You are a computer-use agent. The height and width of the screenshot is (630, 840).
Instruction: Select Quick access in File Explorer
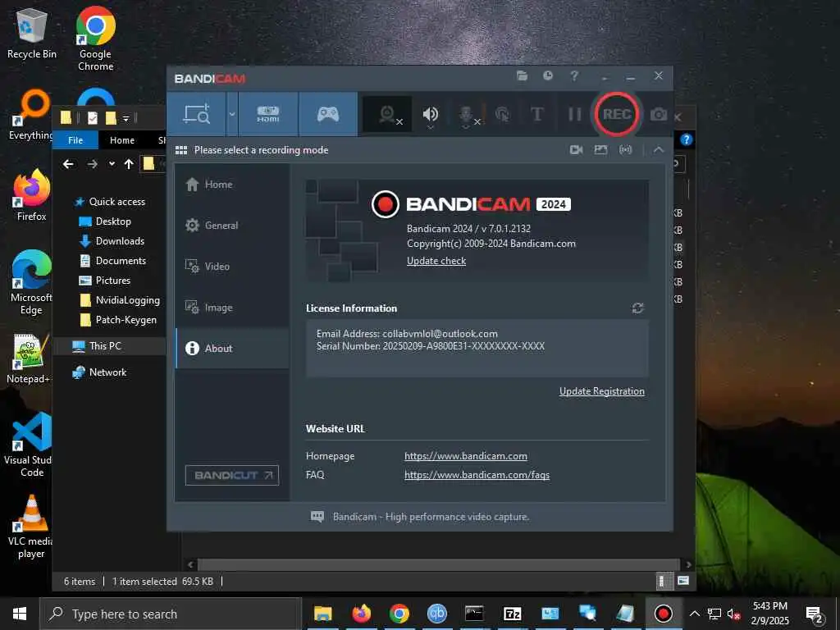[x=116, y=202]
